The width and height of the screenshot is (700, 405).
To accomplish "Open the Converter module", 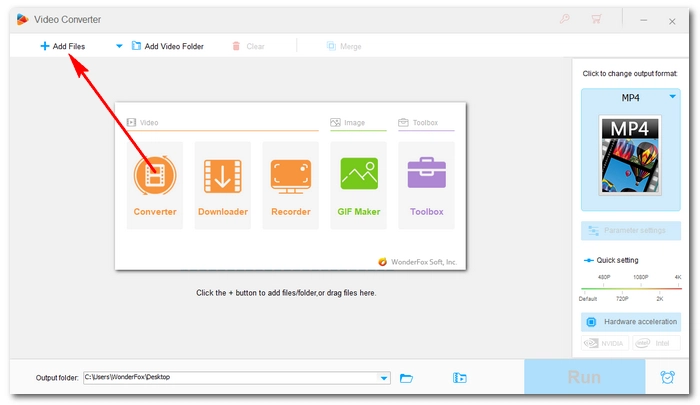I will [x=154, y=185].
